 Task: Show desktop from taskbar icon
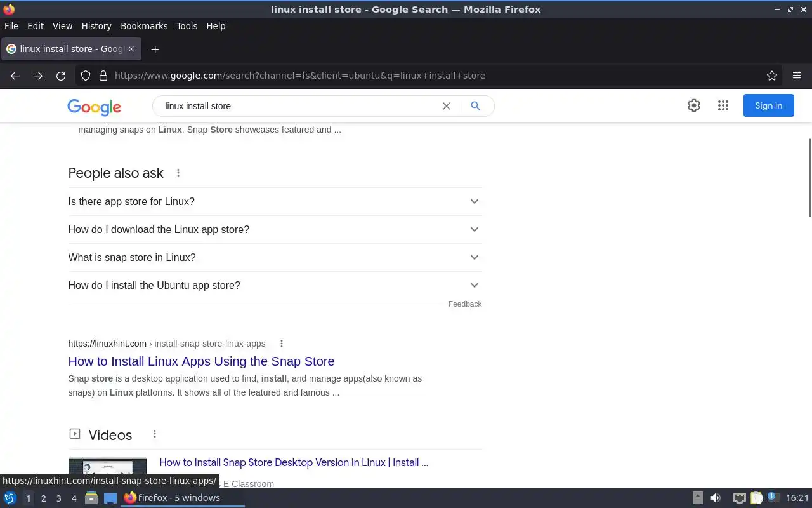pos(110,498)
